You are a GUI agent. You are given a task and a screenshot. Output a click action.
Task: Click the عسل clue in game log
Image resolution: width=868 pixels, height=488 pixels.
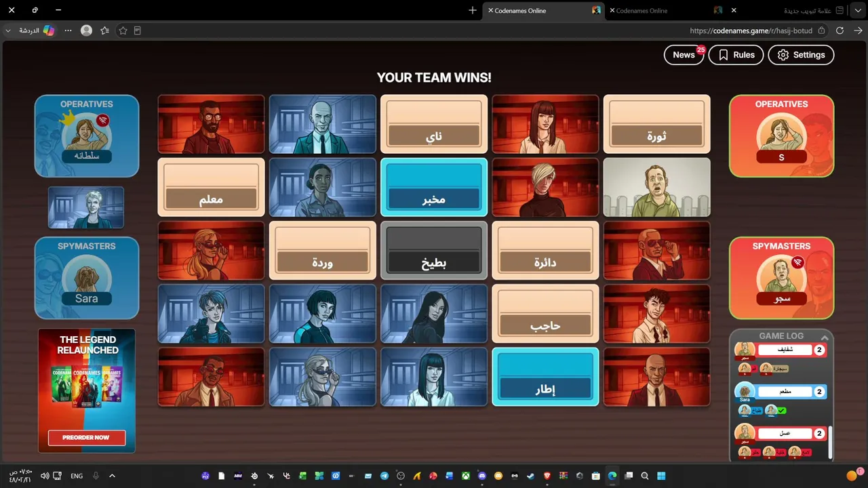click(x=785, y=433)
